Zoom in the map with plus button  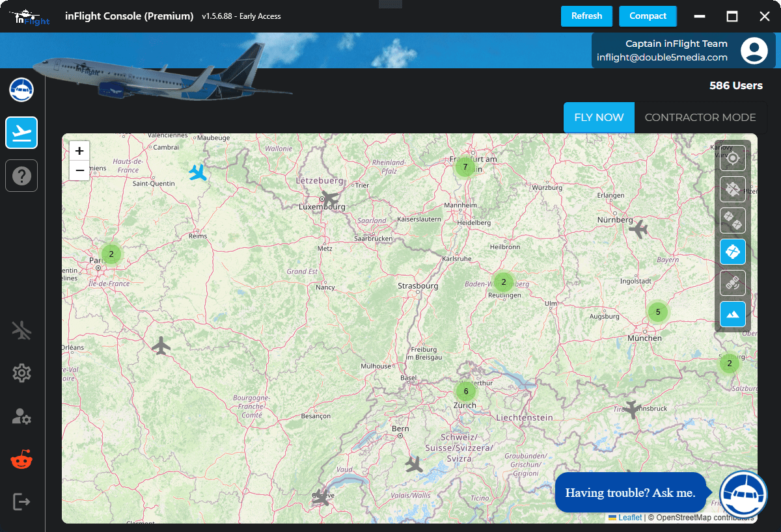coord(79,151)
